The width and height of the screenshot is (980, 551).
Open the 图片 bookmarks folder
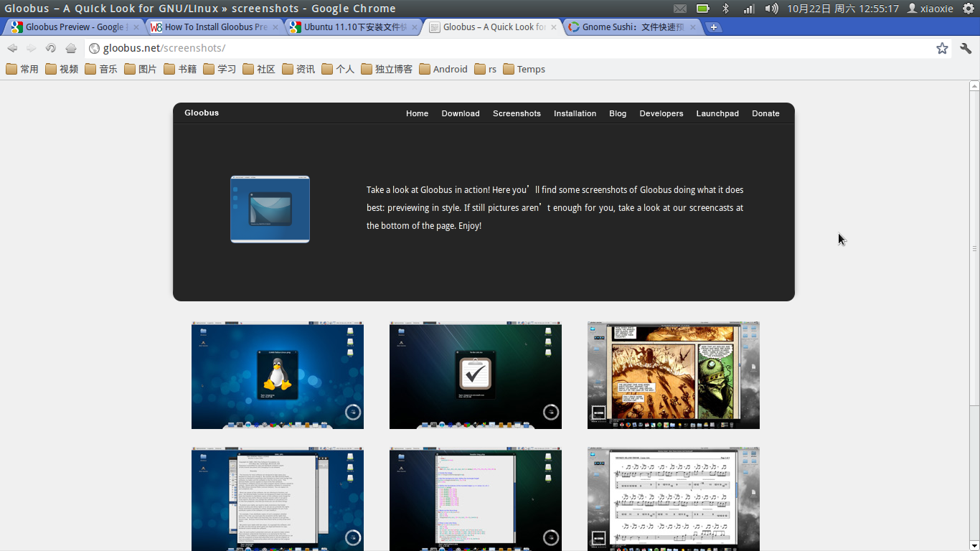(141, 69)
